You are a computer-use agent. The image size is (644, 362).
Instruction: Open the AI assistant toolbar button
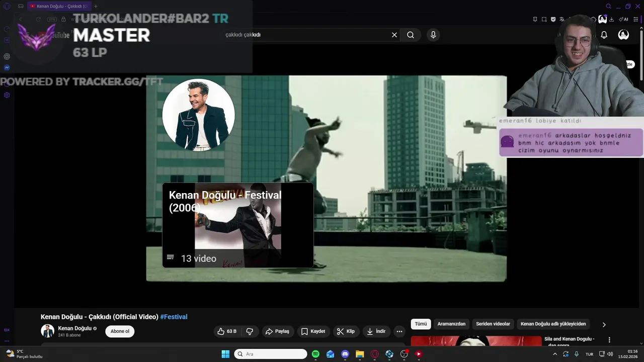click(624, 19)
